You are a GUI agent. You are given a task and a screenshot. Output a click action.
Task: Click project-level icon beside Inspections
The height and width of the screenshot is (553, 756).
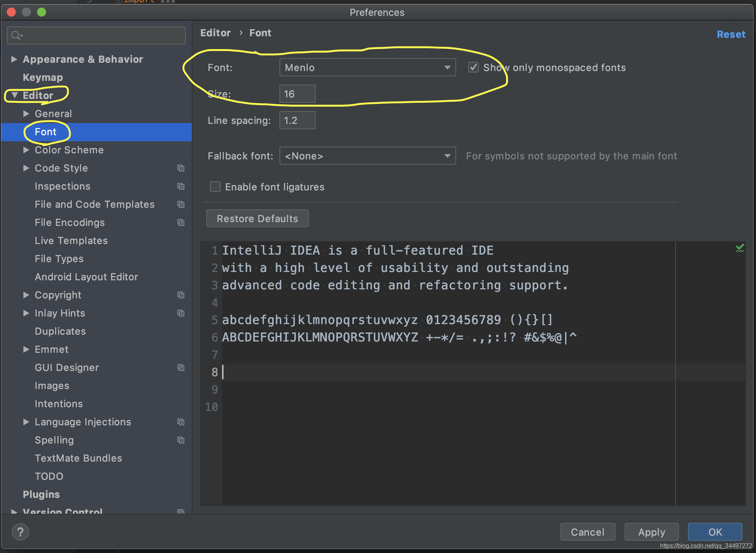tap(181, 186)
